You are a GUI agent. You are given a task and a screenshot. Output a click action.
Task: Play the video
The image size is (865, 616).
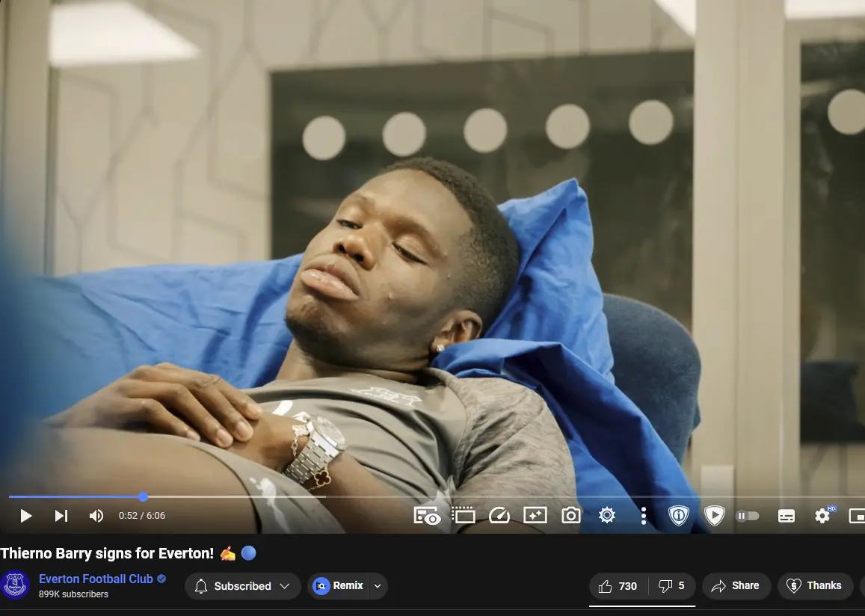[25, 516]
